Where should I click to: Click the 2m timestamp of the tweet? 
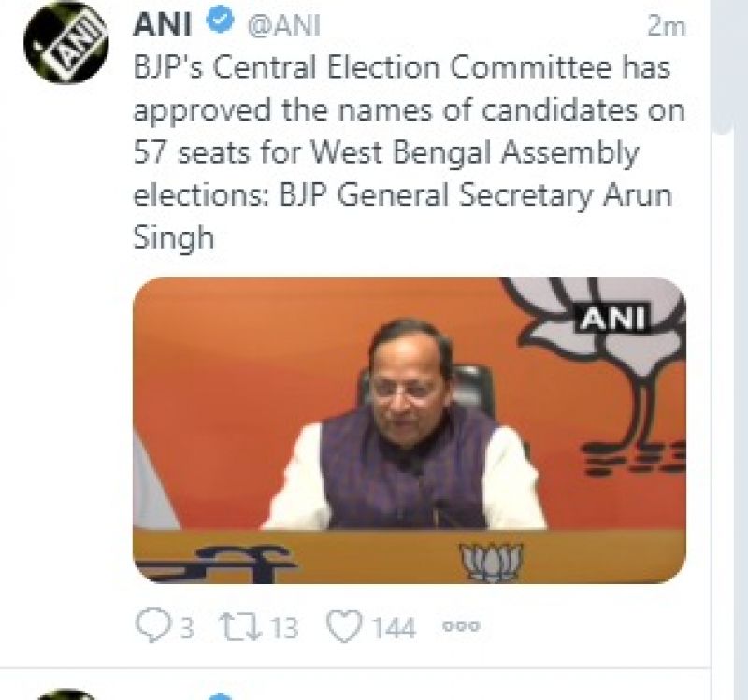[x=665, y=27]
